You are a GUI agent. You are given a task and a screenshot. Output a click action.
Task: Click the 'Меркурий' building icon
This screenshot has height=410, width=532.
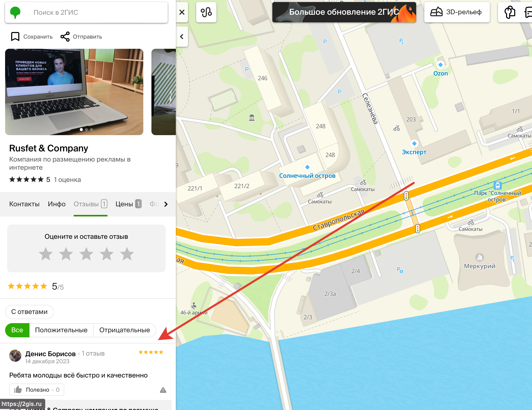pos(480,257)
